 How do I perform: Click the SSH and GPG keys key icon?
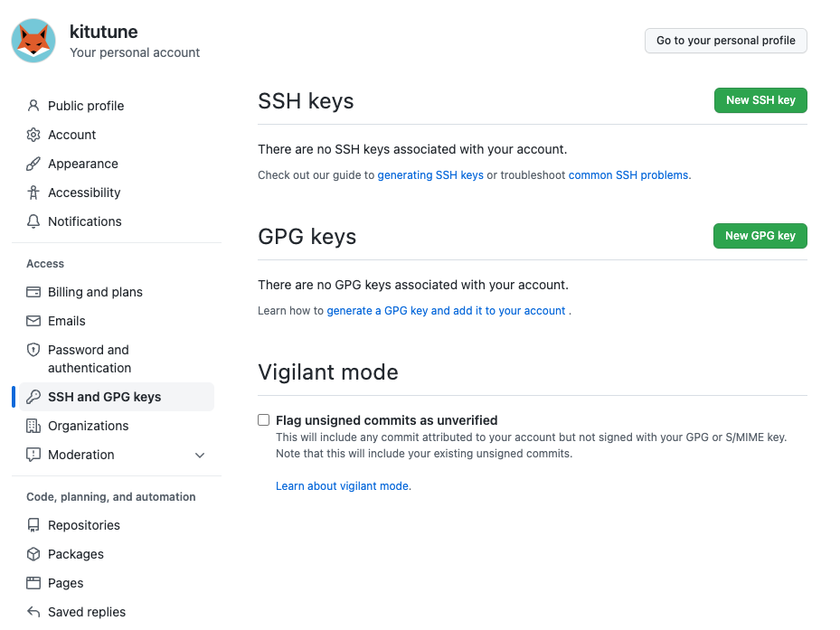pos(32,397)
